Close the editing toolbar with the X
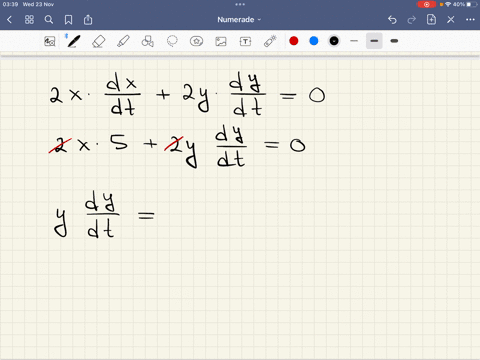Viewport: 480px width, 360px height. tap(451, 20)
